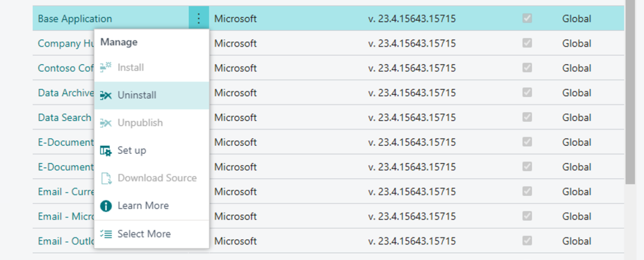
Task: Toggle the checkbox on the Data Search row
Action: [x=527, y=118]
